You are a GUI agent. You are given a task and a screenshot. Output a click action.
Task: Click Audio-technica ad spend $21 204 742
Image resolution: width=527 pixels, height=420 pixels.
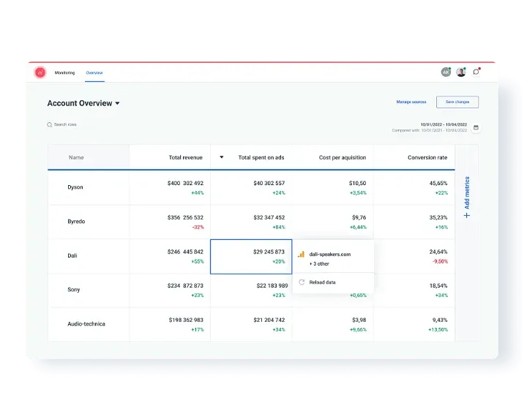coord(269,320)
